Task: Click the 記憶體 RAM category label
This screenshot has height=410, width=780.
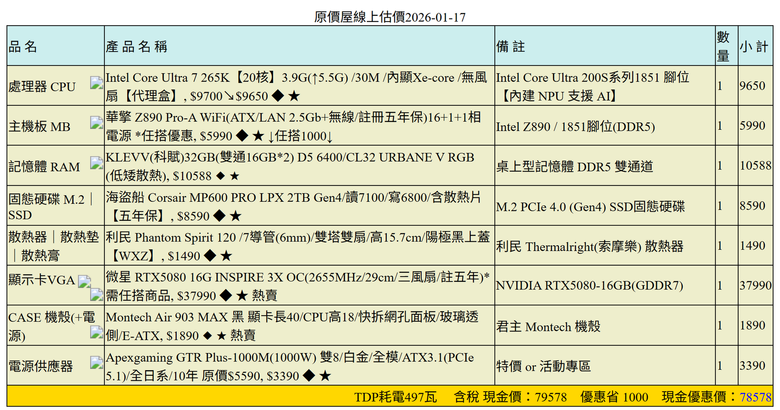Action: tap(44, 167)
